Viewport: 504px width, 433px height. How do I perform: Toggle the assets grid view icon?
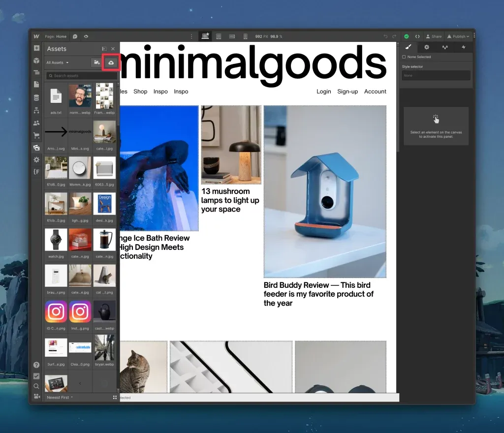click(115, 398)
